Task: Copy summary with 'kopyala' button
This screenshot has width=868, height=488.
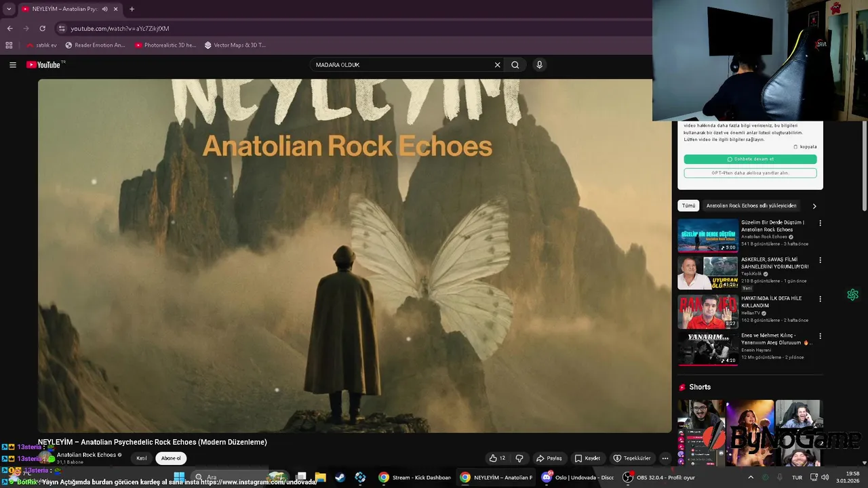Action: point(805,146)
